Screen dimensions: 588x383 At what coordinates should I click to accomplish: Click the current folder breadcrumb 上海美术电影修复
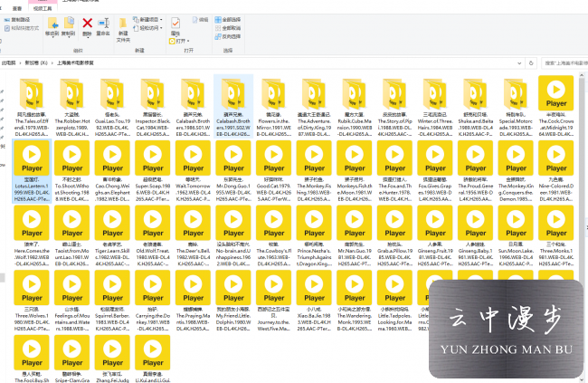click(75, 63)
